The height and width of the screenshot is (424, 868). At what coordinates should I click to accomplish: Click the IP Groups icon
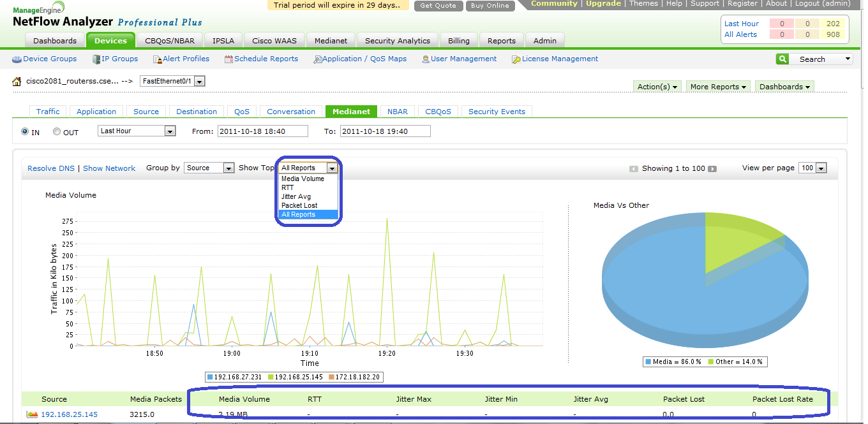(96, 59)
